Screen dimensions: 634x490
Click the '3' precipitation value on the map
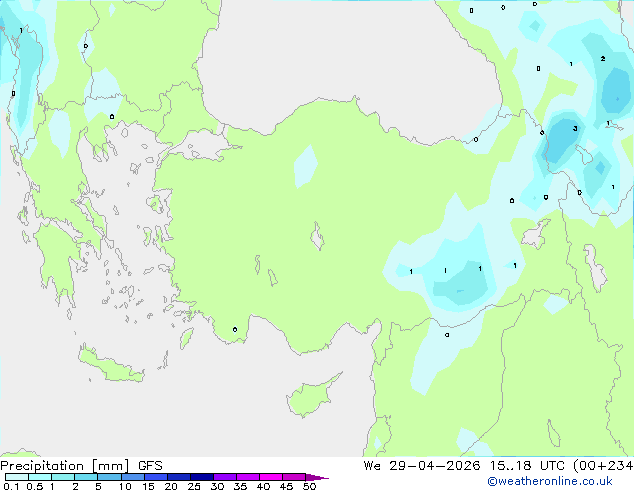tap(575, 129)
